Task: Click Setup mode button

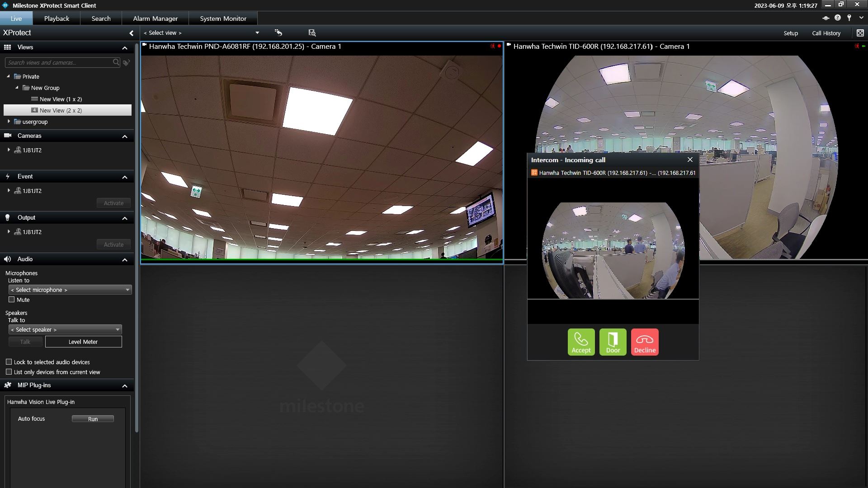Action: [x=791, y=33]
